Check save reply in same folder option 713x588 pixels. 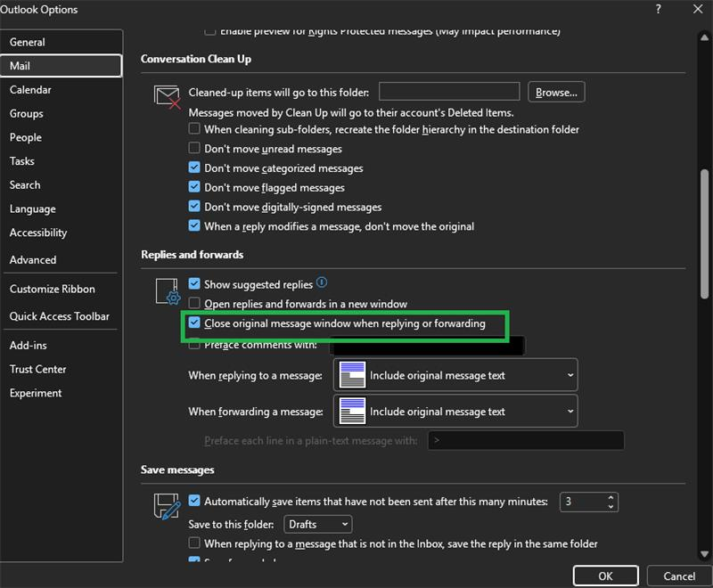(194, 543)
